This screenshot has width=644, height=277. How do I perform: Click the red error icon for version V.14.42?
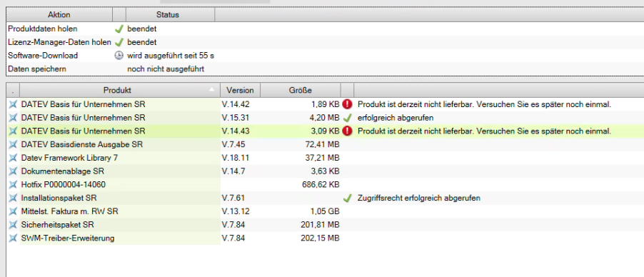tap(348, 104)
